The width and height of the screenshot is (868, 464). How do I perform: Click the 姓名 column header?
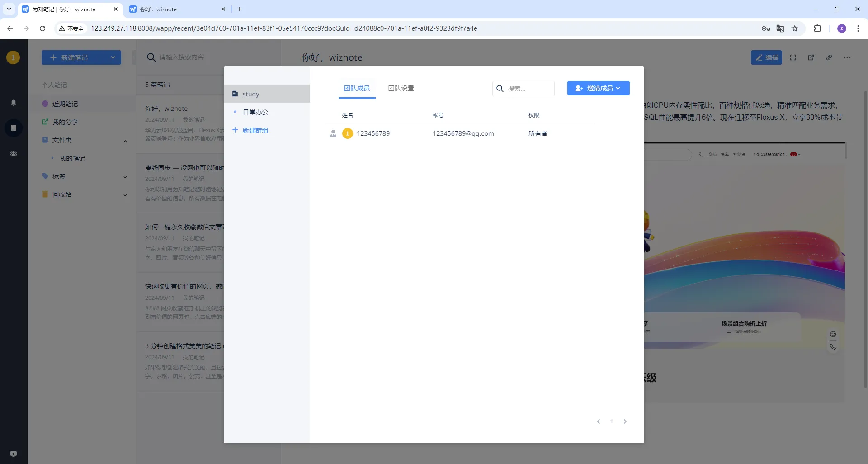347,115
